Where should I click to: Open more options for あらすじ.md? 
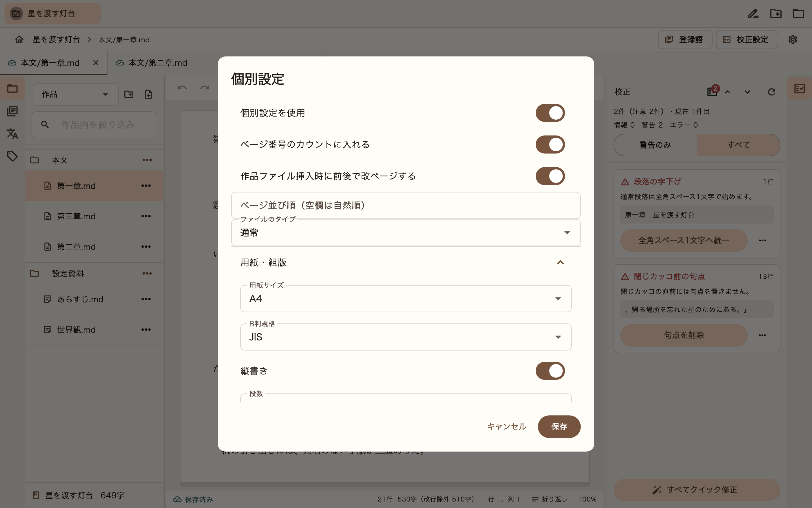tap(146, 299)
